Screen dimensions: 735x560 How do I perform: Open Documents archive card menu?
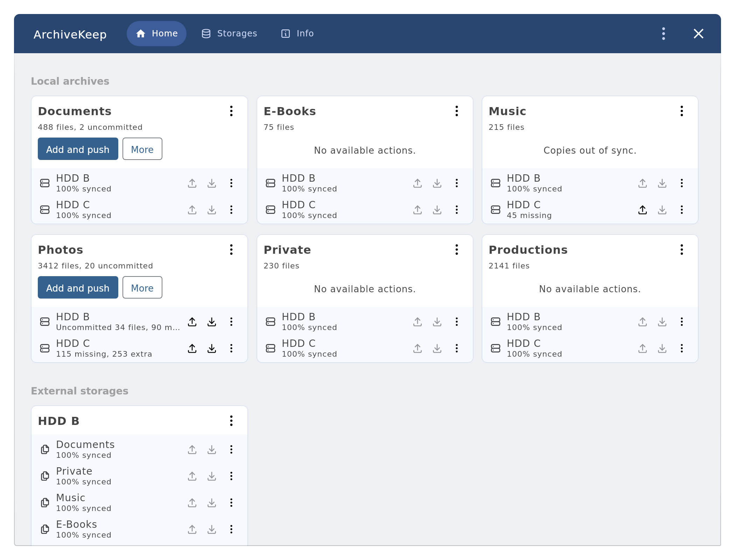[x=231, y=111]
